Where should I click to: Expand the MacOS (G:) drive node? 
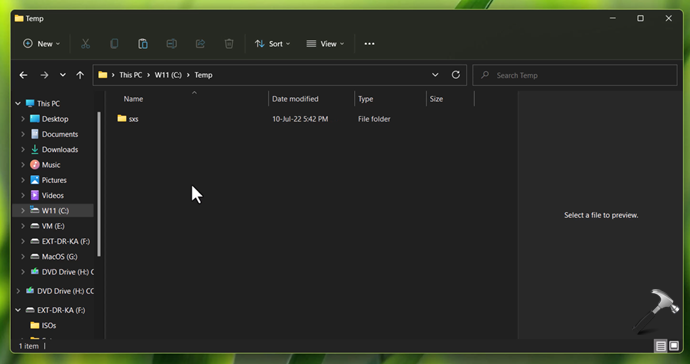point(23,257)
